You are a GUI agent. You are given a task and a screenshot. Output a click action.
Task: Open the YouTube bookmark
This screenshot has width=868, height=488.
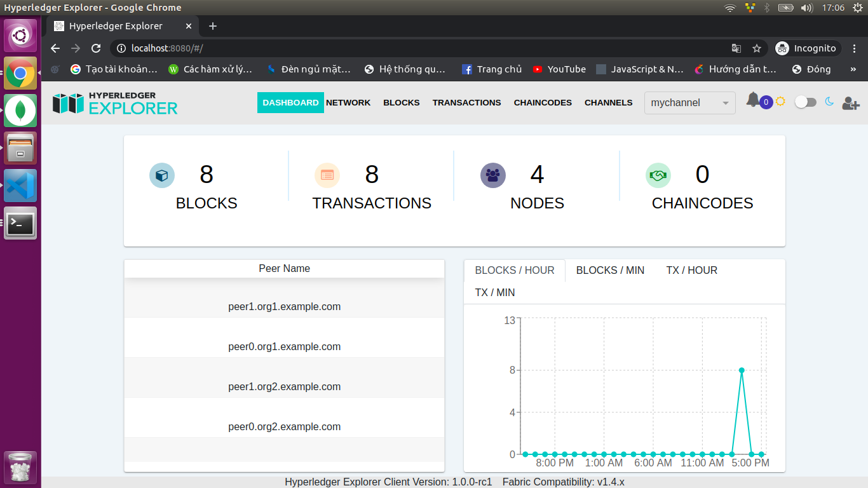tap(559, 69)
